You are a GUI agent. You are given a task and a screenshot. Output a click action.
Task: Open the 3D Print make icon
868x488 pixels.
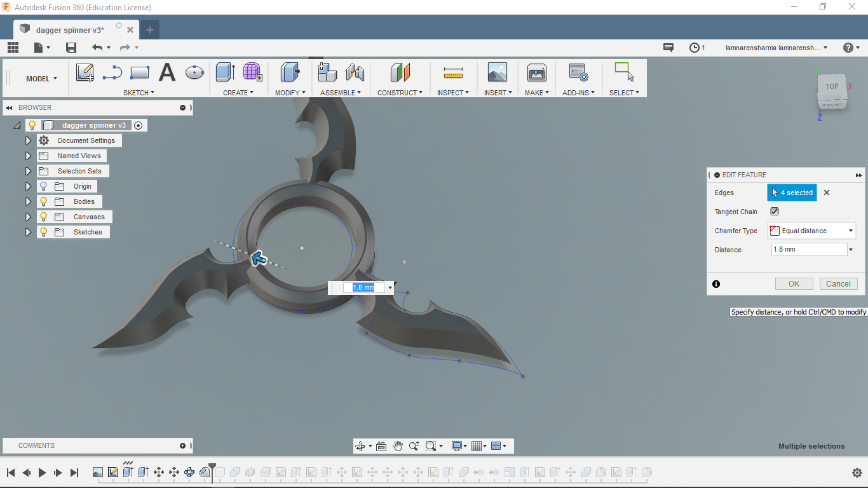point(536,73)
